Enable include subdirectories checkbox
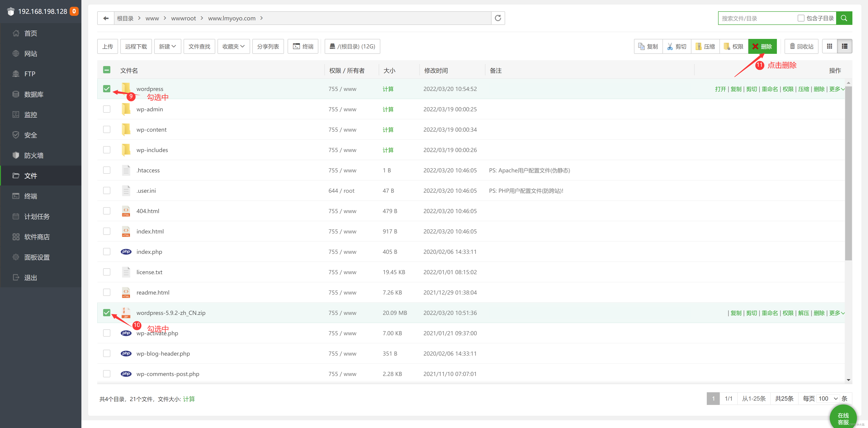The width and height of the screenshot is (868, 428). click(801, 18)
